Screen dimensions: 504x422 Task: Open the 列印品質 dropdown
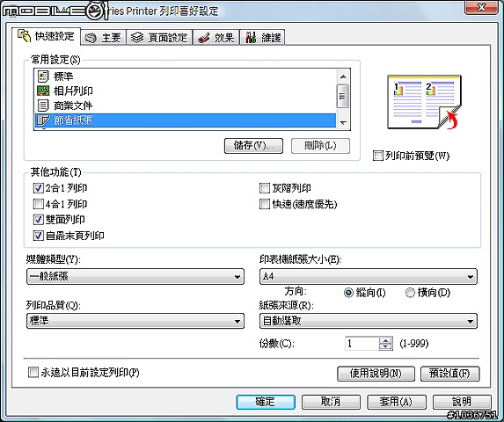point(135,321)
